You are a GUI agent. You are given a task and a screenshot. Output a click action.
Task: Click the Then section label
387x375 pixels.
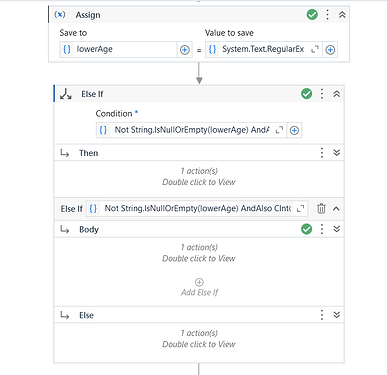(x=89, y=153)
